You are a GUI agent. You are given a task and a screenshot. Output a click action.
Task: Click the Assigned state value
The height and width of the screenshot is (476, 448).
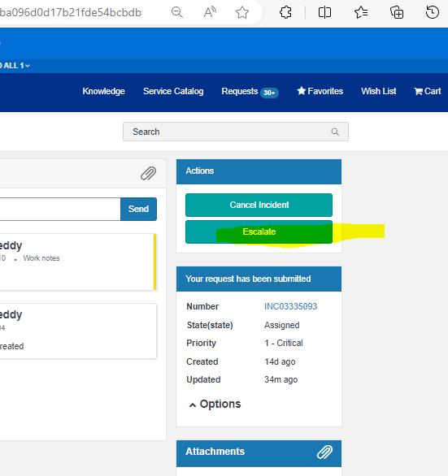click(x=282, y=325)
